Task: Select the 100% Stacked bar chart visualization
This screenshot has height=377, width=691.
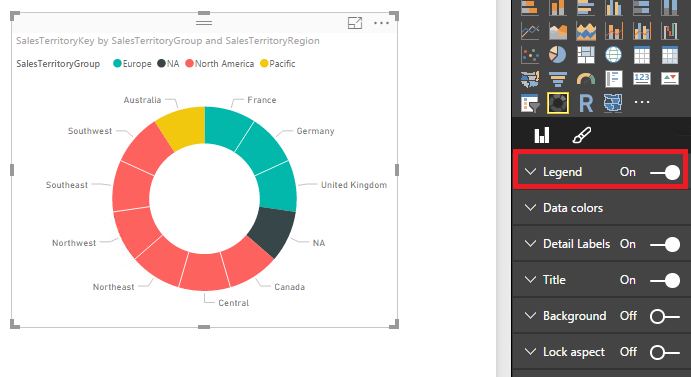Action: pos(642,7)
